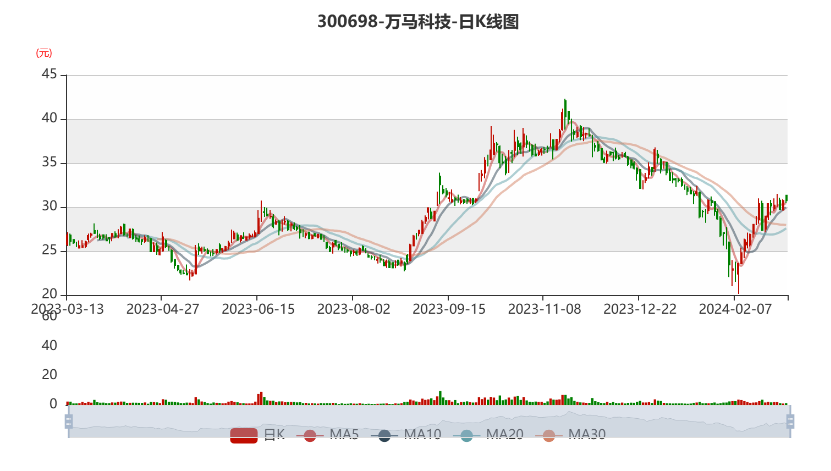Click the chart title 300698-万马科技-日K线图

(418, 22)
